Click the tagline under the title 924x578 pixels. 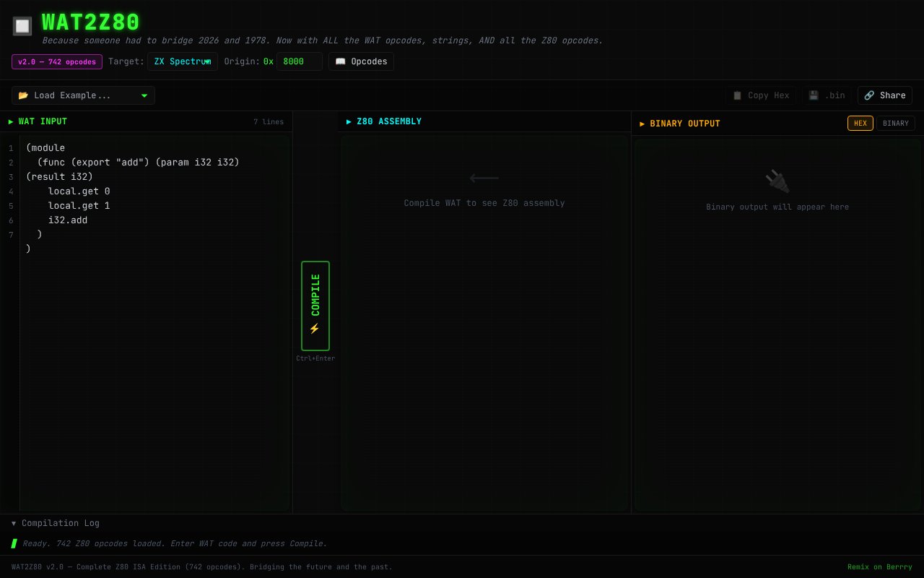[x=323, y=40]
